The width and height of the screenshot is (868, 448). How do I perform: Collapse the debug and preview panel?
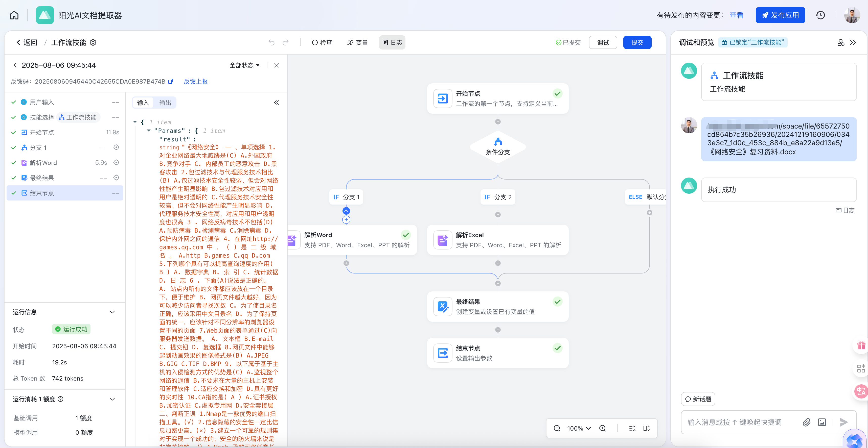click(x=853, y=42)
